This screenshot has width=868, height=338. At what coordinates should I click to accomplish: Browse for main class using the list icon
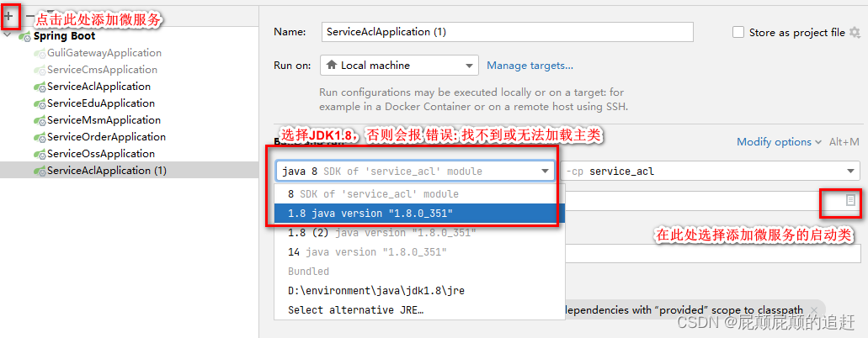click(x=851, y=201)
